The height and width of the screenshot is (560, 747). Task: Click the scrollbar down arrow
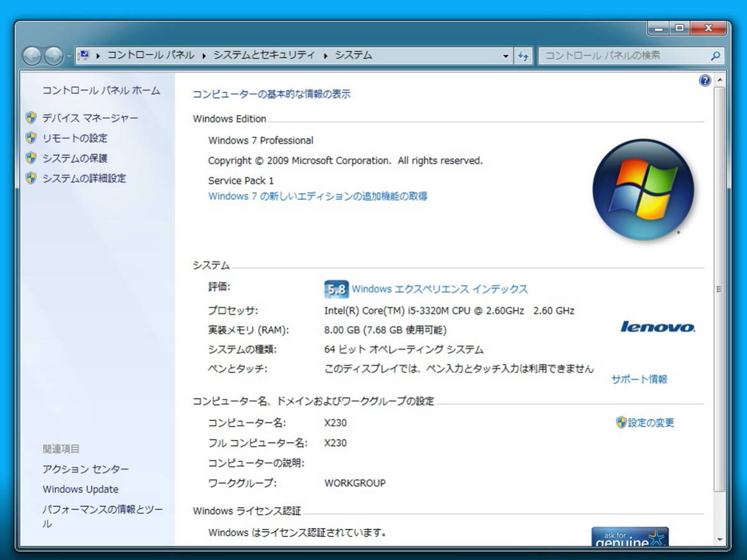[x=720, y=539]
